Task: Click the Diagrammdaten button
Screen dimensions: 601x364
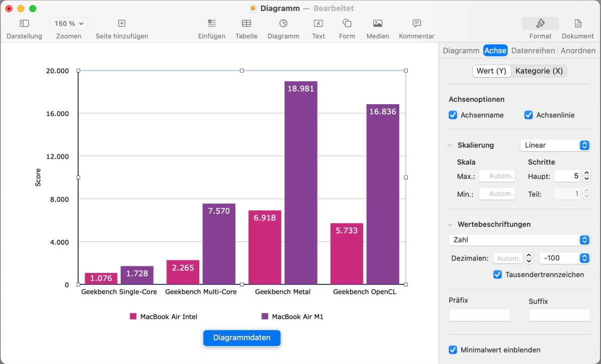Action: (242, 338)
